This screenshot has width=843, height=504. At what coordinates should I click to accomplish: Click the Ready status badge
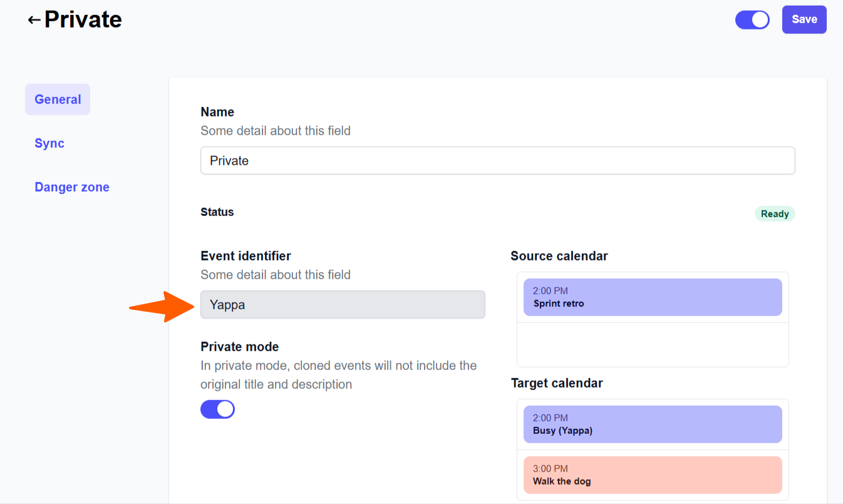(x=775, y=214)
